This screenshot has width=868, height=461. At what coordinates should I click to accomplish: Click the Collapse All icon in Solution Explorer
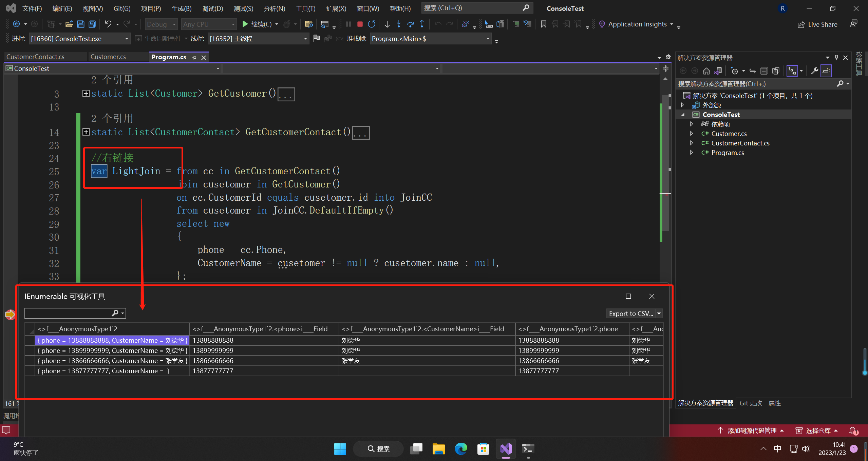click(x=764, y=71)
